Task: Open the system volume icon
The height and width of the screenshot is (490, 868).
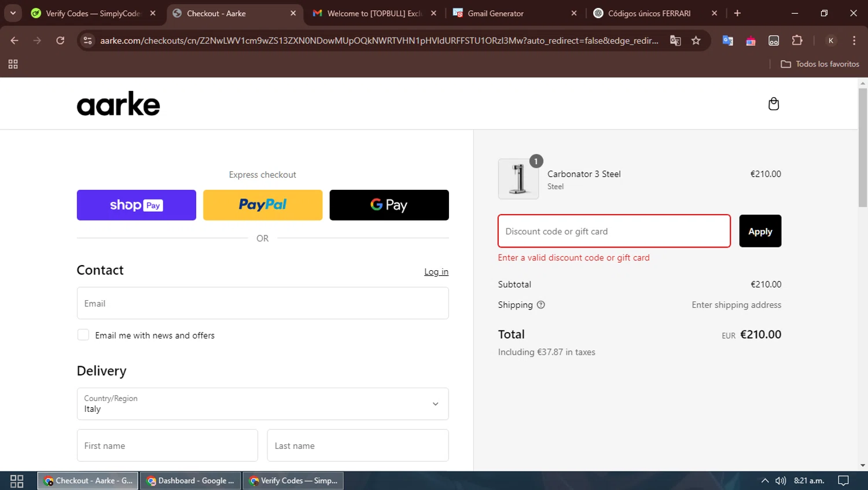Action: click(781, 481)
